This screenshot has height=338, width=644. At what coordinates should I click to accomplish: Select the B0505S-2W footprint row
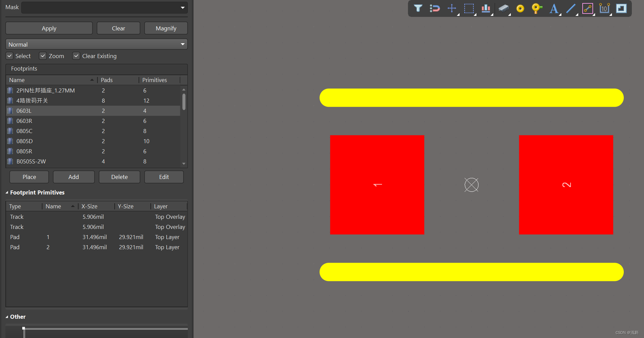click(x=93, y=161)
